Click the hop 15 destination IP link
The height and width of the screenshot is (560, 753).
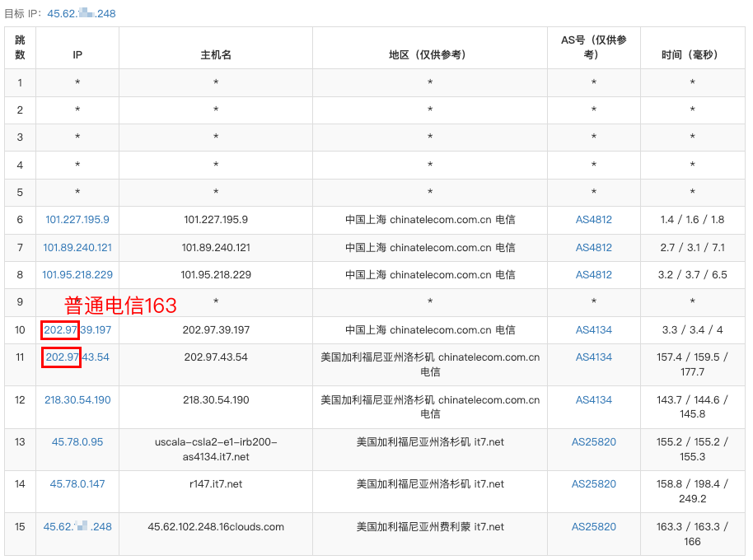[77, 526]
